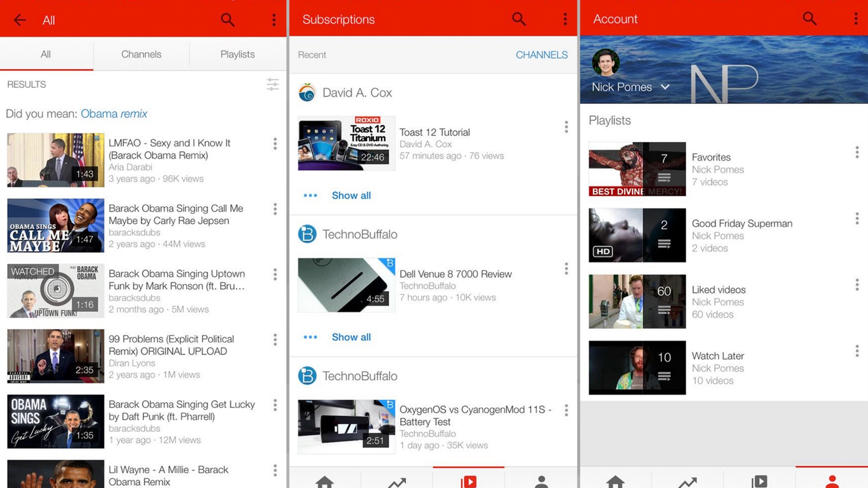
Task: Open search in the All results screen
Action: coord(227,20)
